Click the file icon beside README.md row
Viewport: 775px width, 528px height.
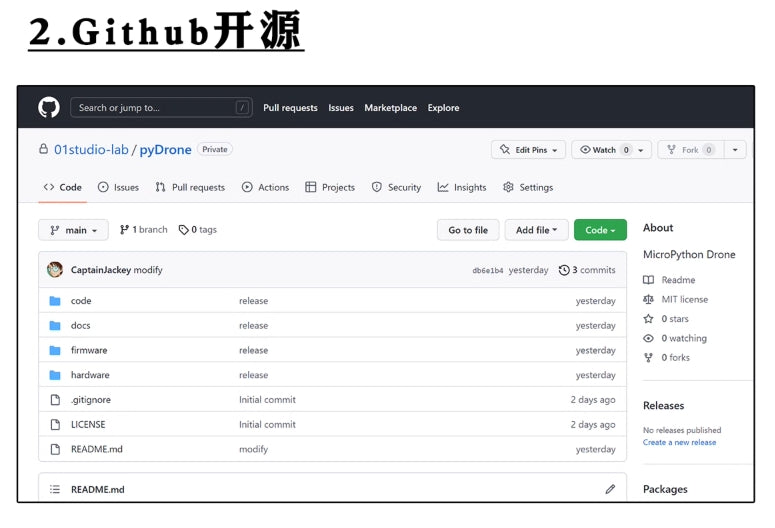point(55,449)
